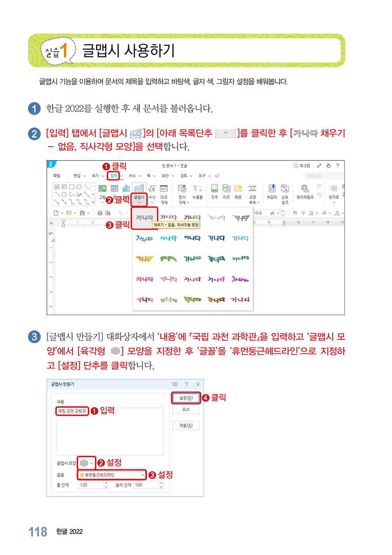Open the 파일 menu

point(57,176)
